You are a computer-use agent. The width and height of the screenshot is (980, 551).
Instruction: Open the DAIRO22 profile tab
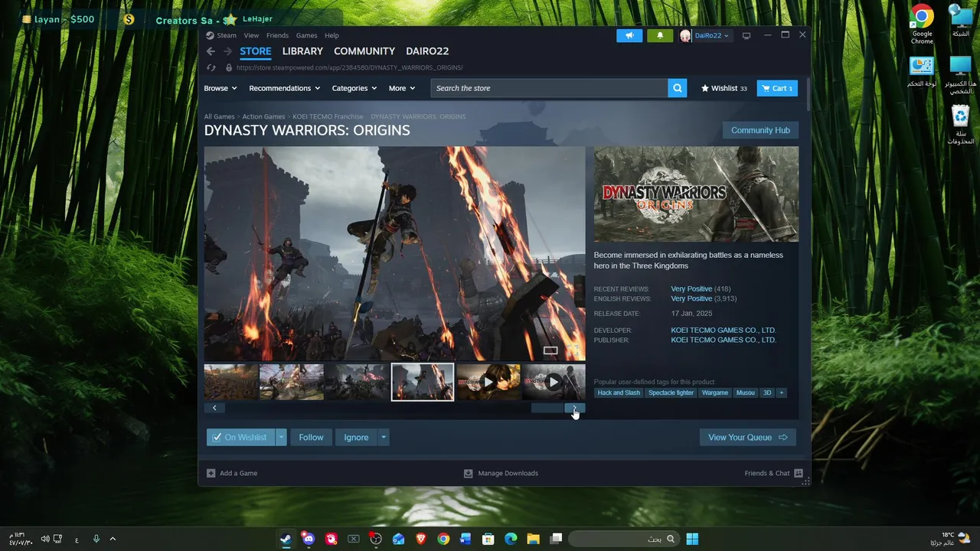click(427, 51)
